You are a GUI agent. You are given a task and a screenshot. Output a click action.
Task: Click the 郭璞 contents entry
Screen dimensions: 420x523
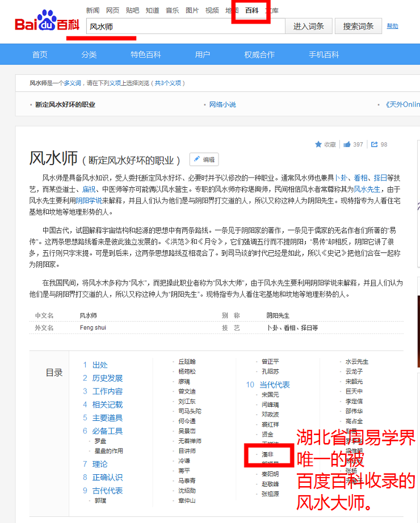[x=100, y=501]
